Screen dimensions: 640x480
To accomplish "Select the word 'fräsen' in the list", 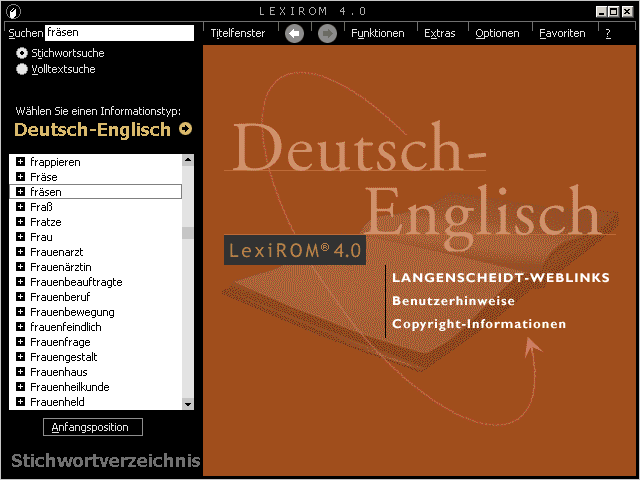I will [46, 192].
